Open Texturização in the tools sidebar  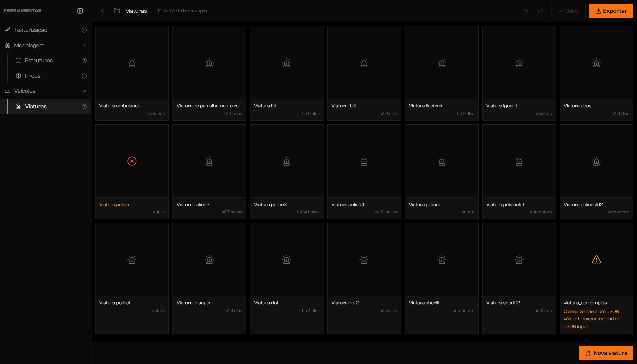[45, 30]
